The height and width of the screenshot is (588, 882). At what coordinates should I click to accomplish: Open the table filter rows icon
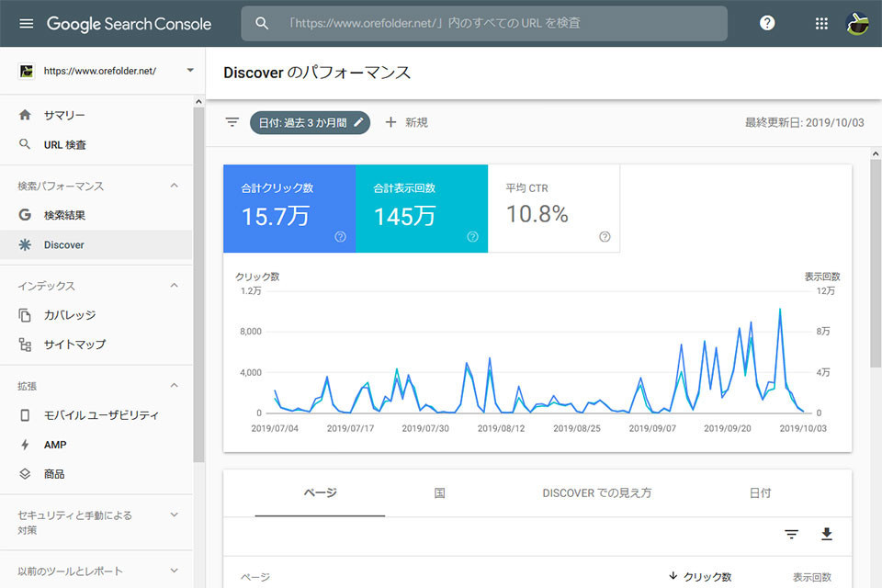click(x=791, y=534)
